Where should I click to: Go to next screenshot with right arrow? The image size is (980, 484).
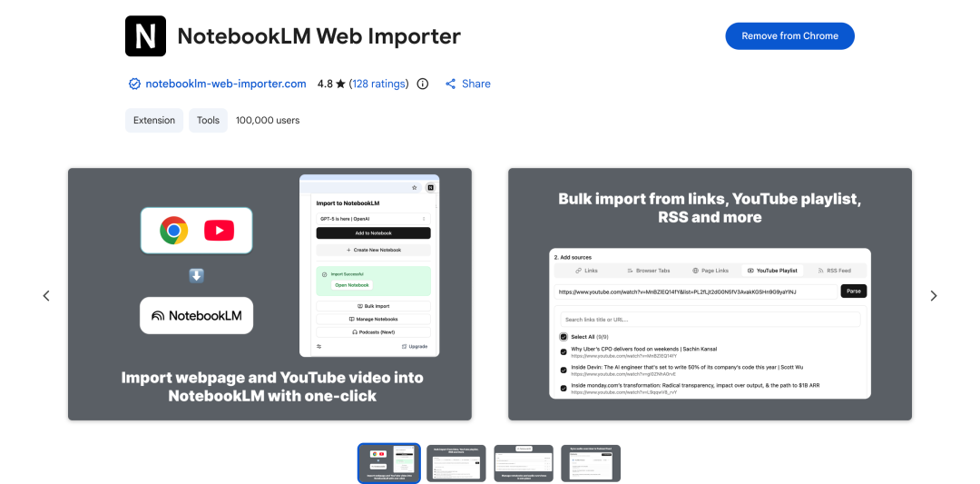(x=933, y=296)
